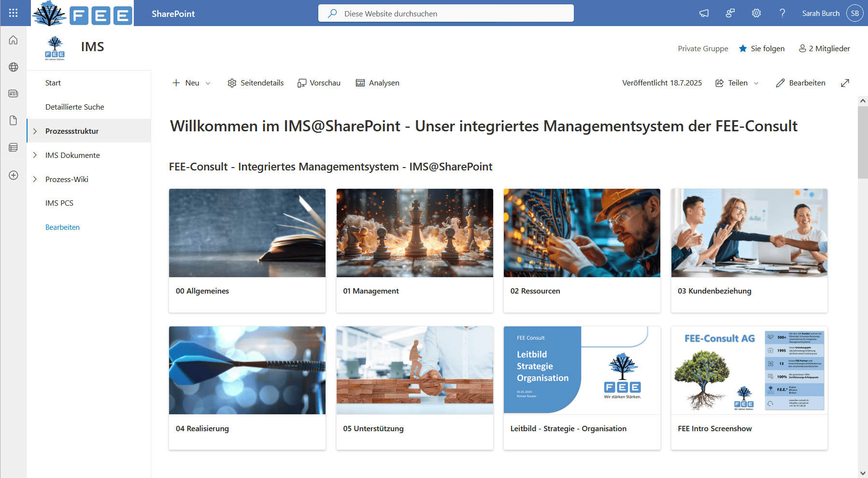Click the Bearbeiten button in the toolbar
Screen dimensions: 868x478
800,83
